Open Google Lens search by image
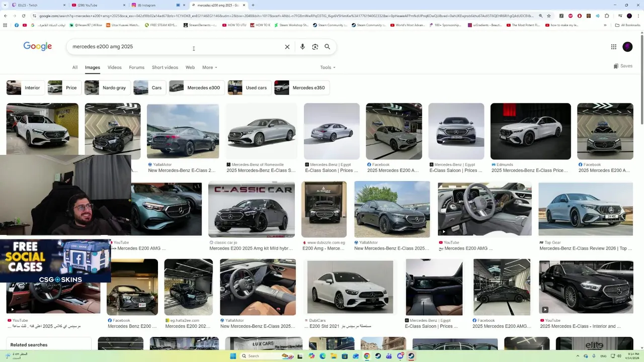The height and width of the screenshot is (362, 644). click(x=315, y=47)
